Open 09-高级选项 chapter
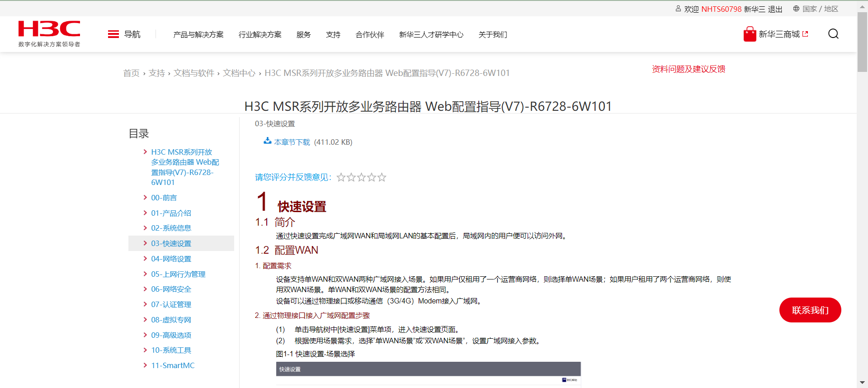The width and height of the screenshot is (868, 388). tap(171, 335)
